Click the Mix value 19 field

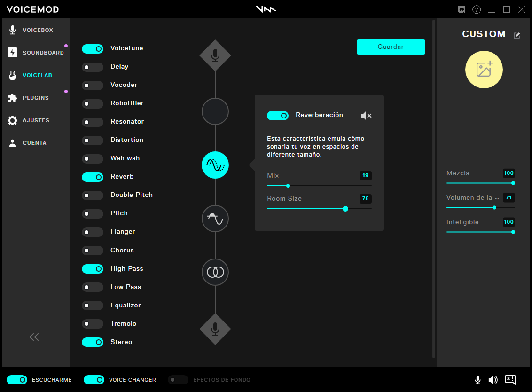pyautogui.click(x=366, y=175)
